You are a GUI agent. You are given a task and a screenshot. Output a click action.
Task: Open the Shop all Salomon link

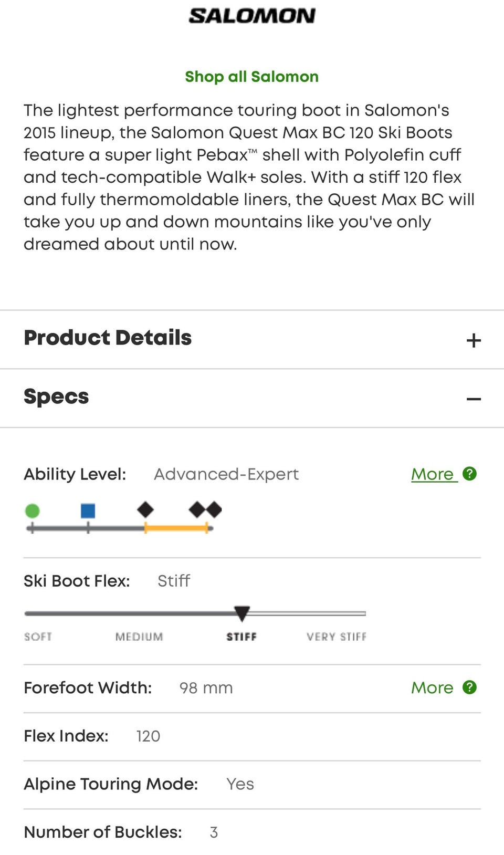point(252,77)
